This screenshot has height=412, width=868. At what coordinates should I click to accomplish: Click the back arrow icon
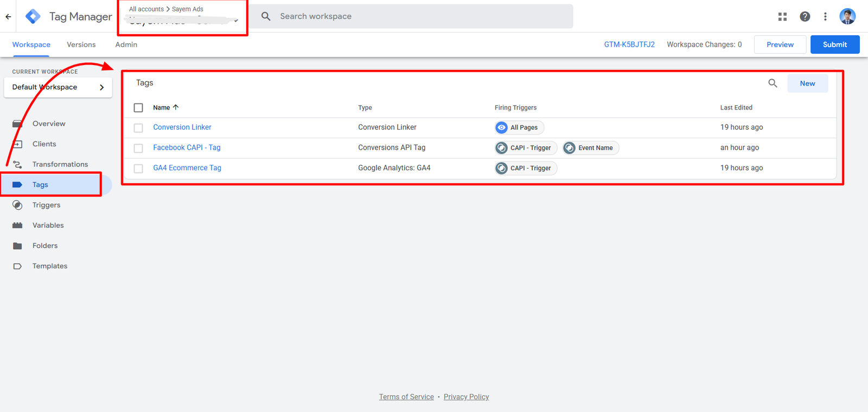[8, 16]
